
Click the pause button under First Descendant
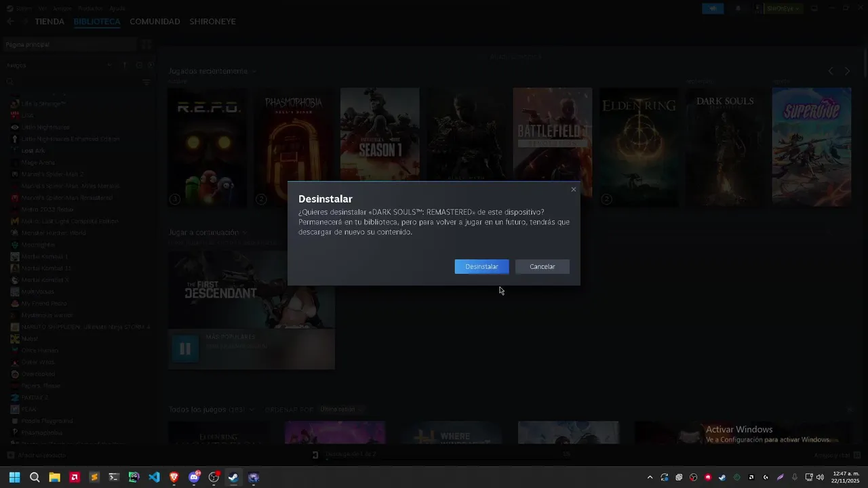pos(185,349)
